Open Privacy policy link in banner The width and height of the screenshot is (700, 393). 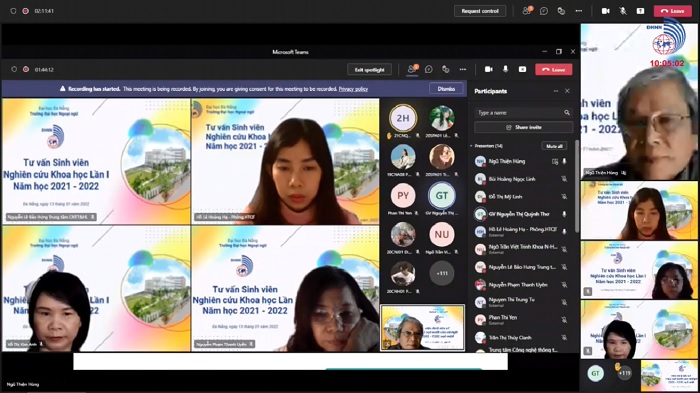coord(353,89)
